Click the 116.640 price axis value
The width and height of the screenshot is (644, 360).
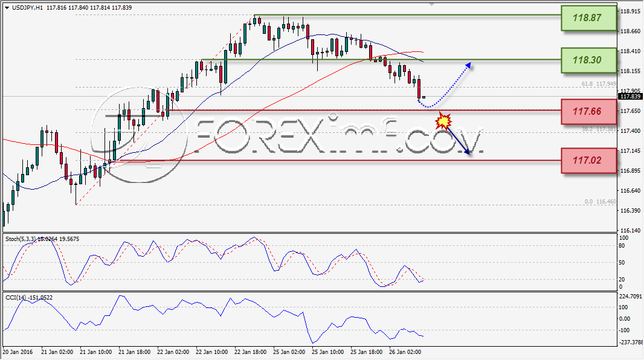631,190
